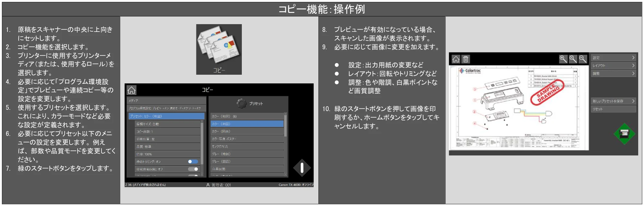Expand the レイアウト panel
Image resolution: width=644 pixels, height=218 pixels.
(x=613, y=65)
